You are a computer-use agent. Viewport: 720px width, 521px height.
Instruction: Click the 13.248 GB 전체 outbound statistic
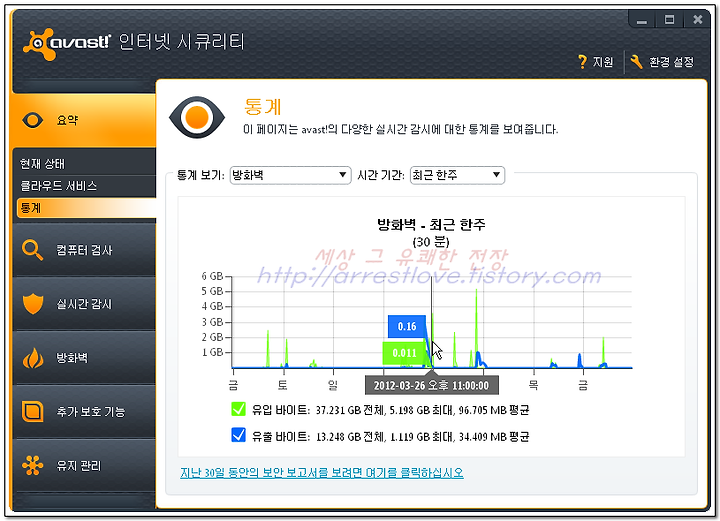click(350, 437)
